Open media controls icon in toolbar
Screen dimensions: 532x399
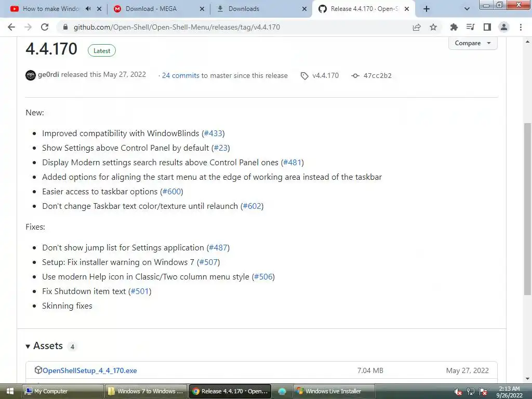click(470, 27)
